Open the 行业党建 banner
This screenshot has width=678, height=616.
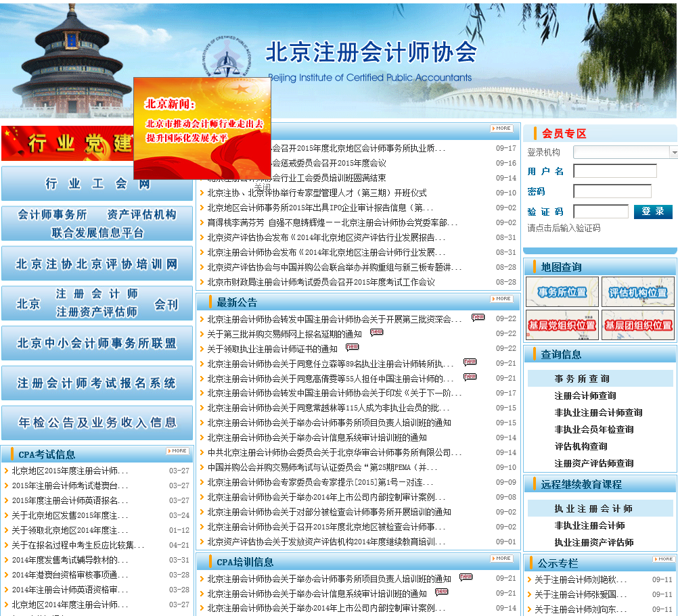click(x=68, y=143)
